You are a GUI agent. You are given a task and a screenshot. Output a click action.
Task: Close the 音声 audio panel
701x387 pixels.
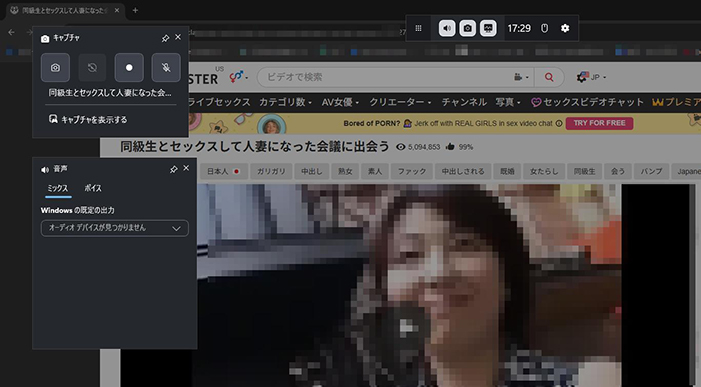(x=186, y=168)
